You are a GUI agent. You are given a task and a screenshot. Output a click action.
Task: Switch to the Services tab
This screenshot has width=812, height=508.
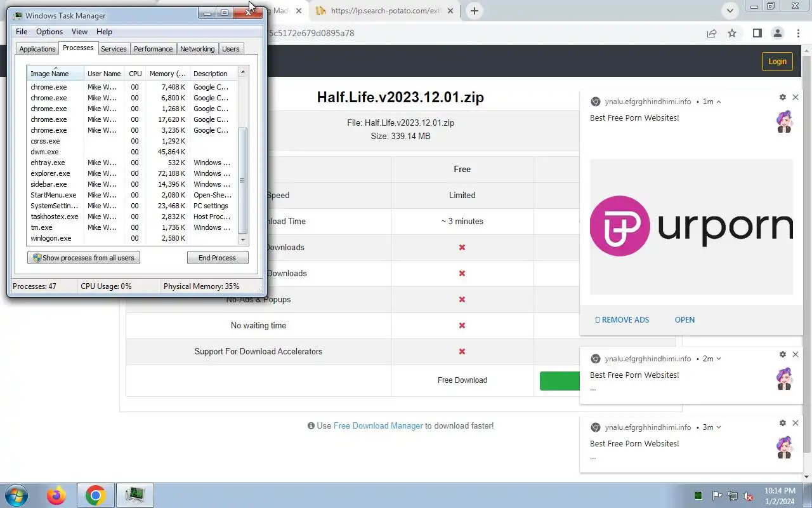114,49
